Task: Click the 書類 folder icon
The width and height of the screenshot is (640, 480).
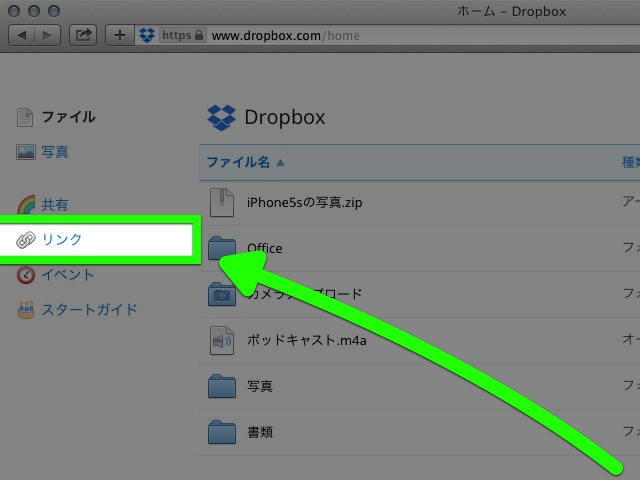Action: (x=222, y=432)
